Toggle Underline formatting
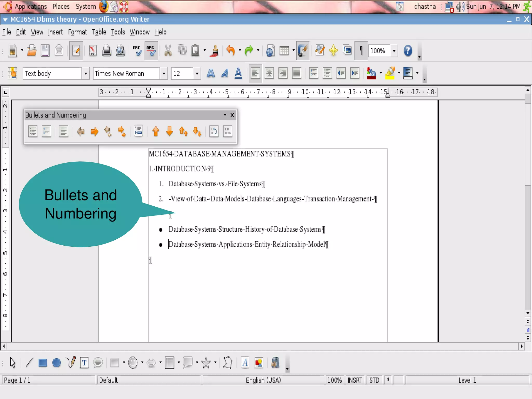The width and height of the screenshot is (532, 399). (x=238, y=73)
